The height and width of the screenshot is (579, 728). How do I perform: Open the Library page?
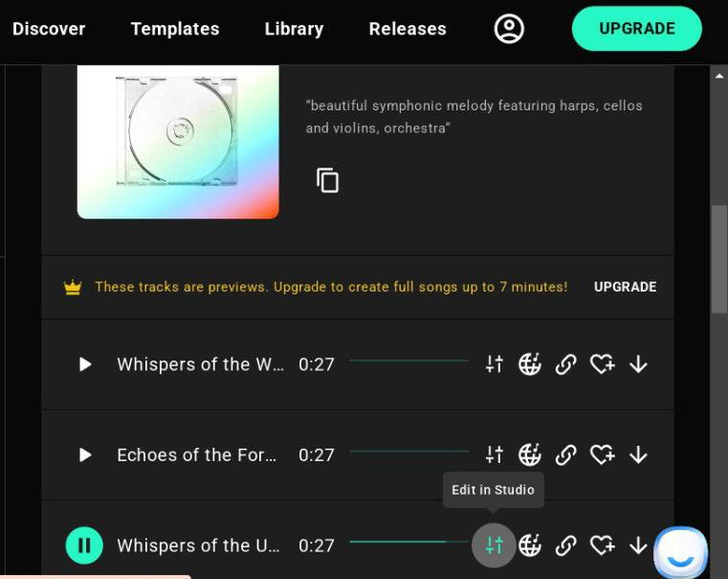point(294,29)
